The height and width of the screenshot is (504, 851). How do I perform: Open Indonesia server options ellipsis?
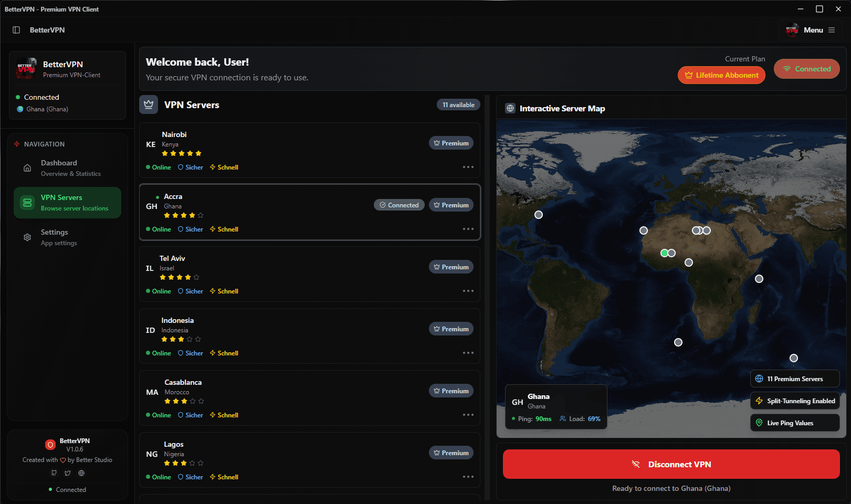[468, 353]
